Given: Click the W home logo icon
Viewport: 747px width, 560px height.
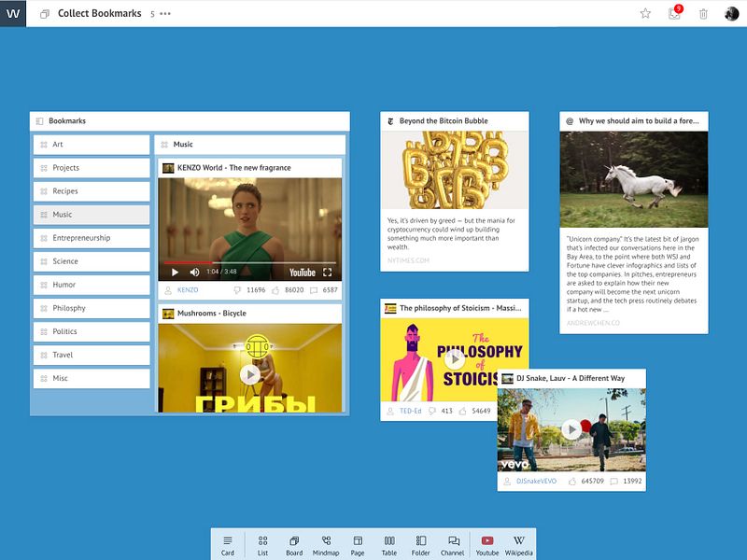Looking at the screenshot, I should 13,13.
